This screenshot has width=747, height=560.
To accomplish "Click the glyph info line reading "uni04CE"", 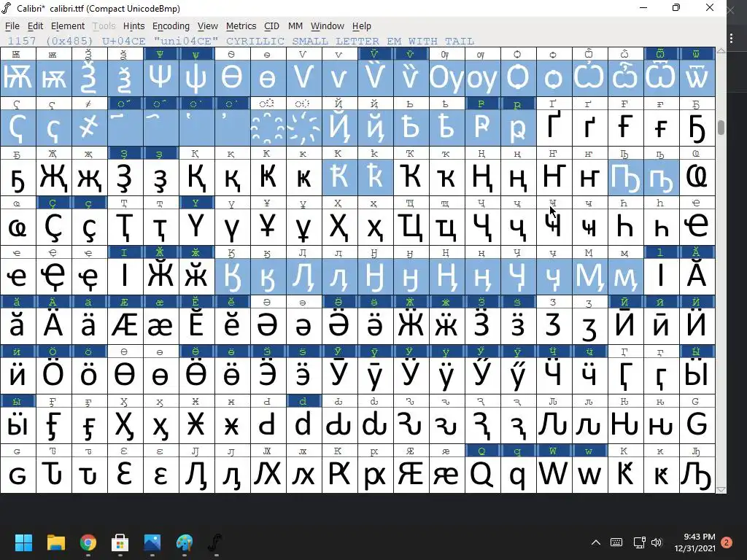I will coord(241,41).
